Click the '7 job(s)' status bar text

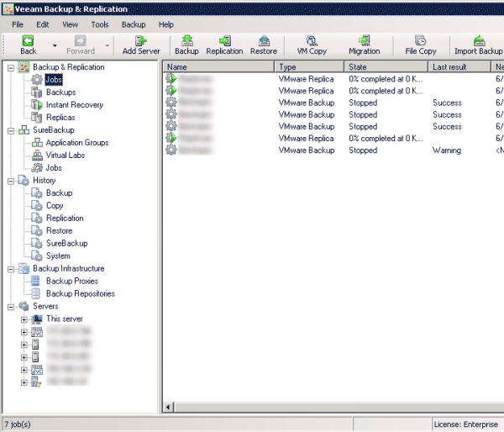click(x=18, y=424)
